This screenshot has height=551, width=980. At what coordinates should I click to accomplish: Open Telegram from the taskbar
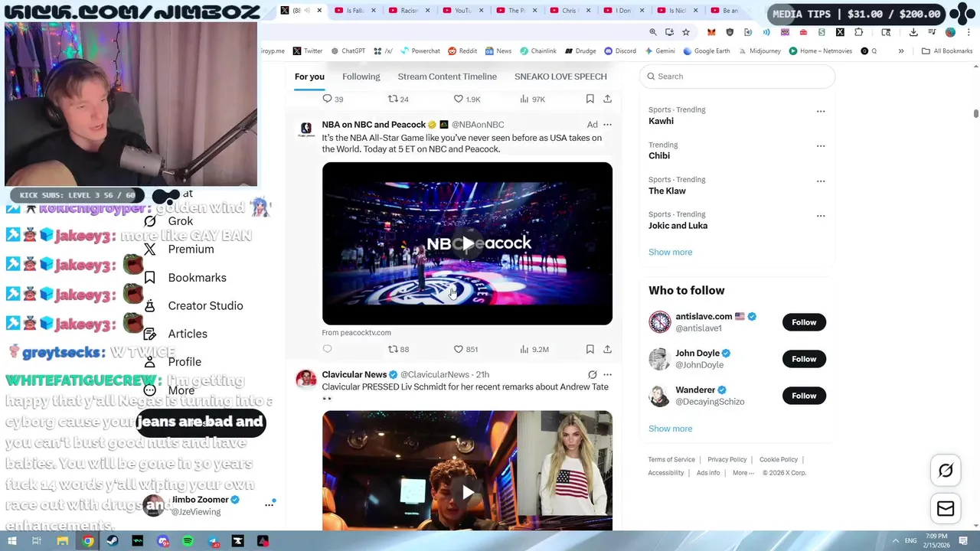[213, 541]
